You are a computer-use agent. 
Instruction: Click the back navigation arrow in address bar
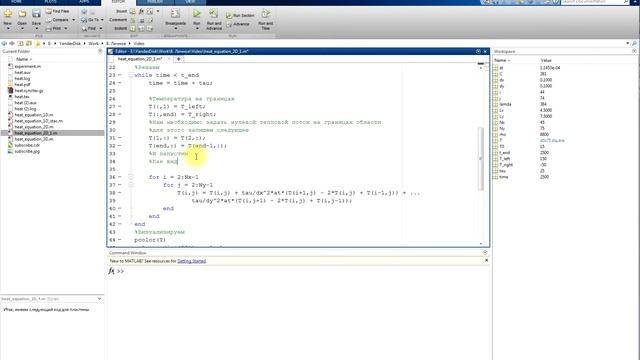click(4, 43)
